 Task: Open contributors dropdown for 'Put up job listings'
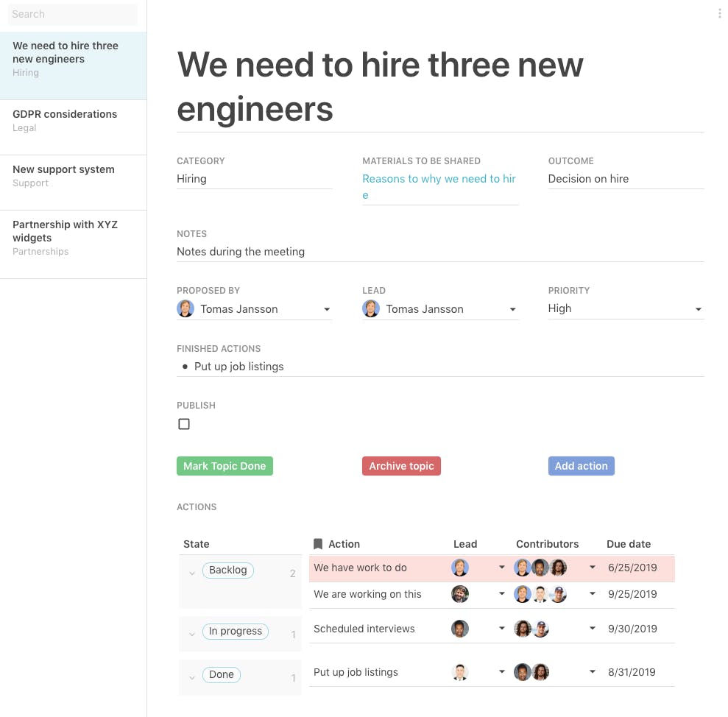click(x=592, y=672)
